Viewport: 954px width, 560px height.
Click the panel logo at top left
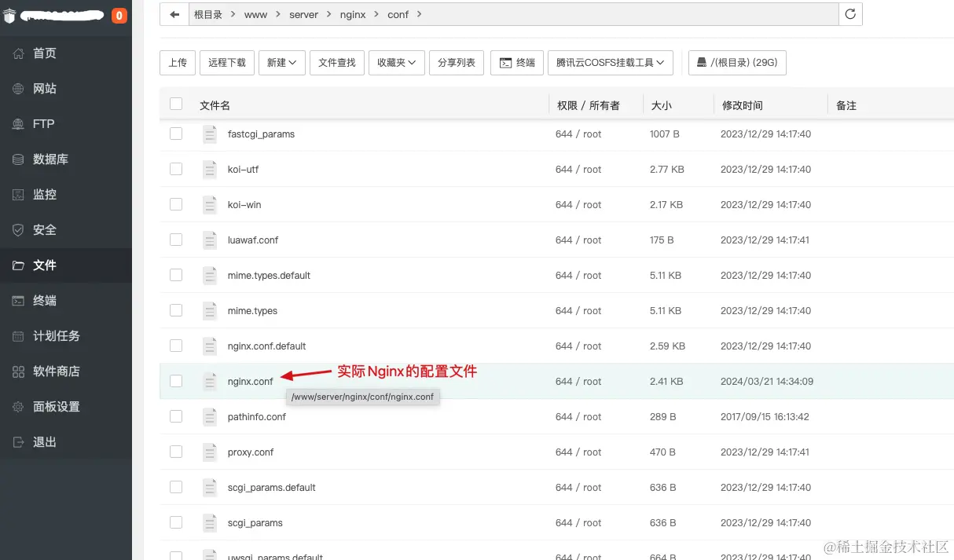click(x=9, y=16)
